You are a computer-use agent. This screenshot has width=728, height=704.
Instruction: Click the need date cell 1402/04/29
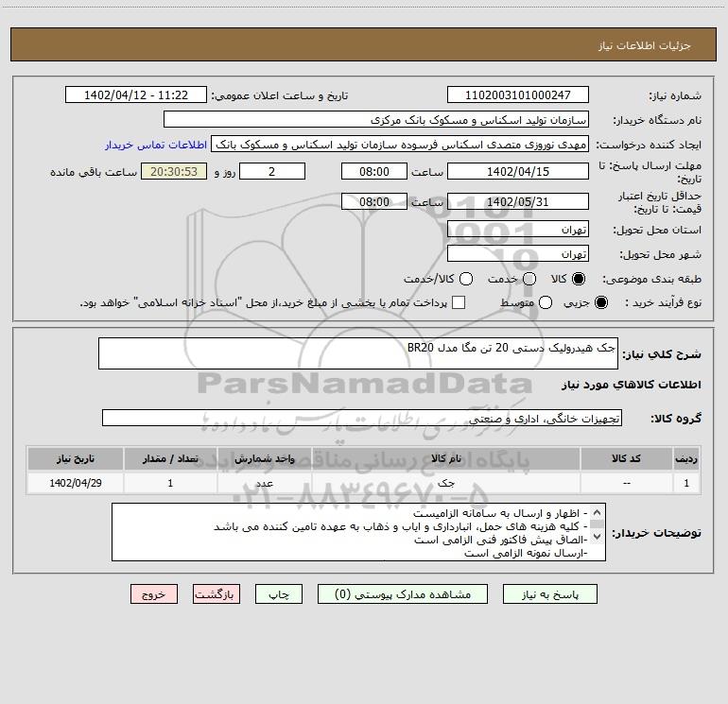(76, 483)
